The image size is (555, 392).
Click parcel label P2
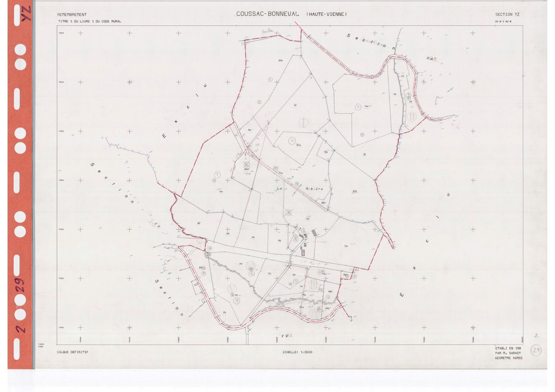coord(279,241)
